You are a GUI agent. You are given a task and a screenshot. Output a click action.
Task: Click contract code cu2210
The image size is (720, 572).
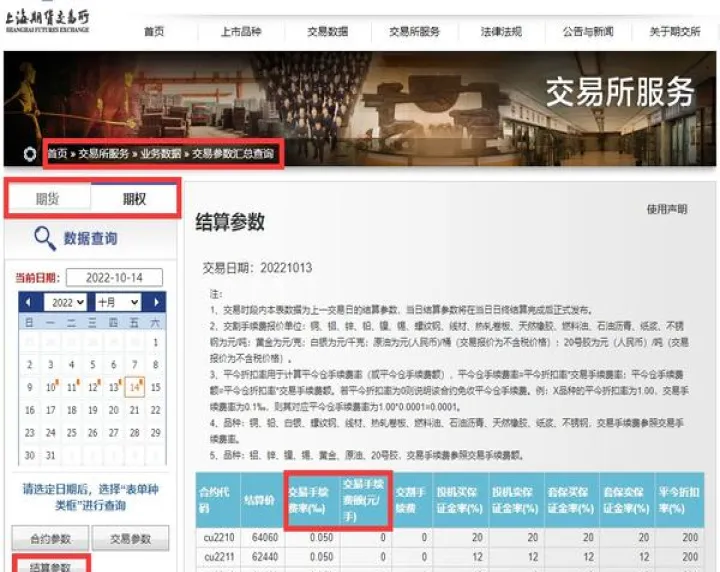pos(219,537)
